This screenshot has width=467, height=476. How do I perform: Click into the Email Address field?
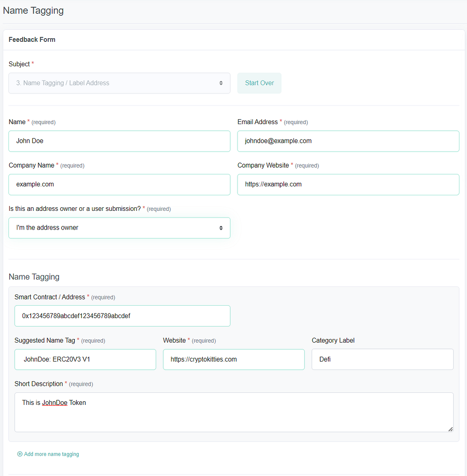click(x=348, y=141)
